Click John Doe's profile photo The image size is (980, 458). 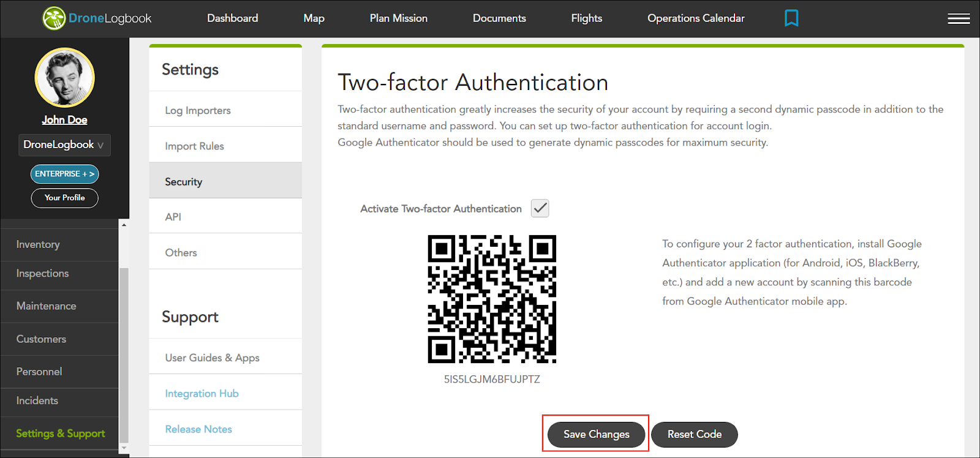pos(65,78)
